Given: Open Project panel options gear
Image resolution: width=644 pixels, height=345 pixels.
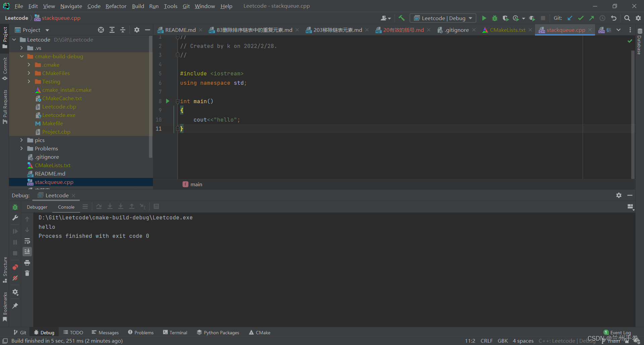Looking at the screenshot, I should click(137, 30).
